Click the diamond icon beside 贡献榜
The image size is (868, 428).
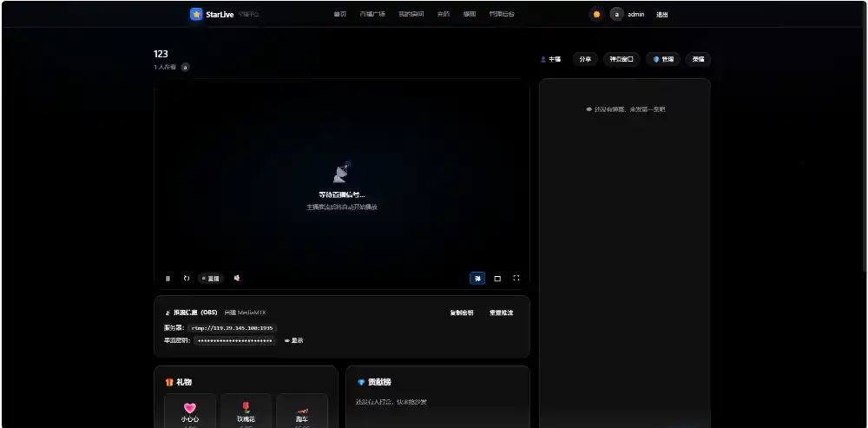[x=361, y=382]
